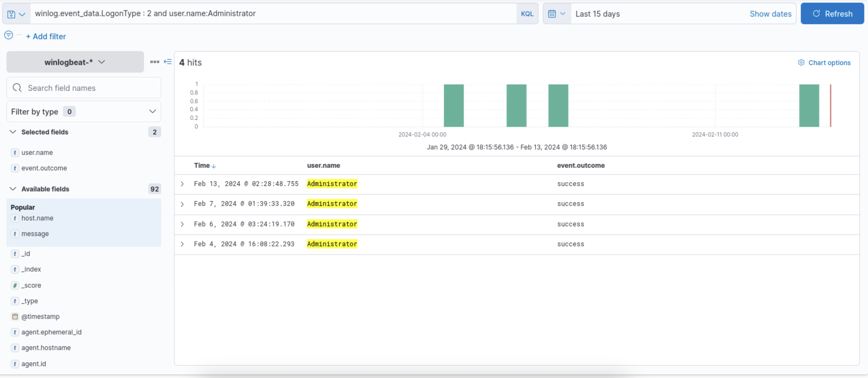Click the @timestamp date field icon

[x=15, y=316]
